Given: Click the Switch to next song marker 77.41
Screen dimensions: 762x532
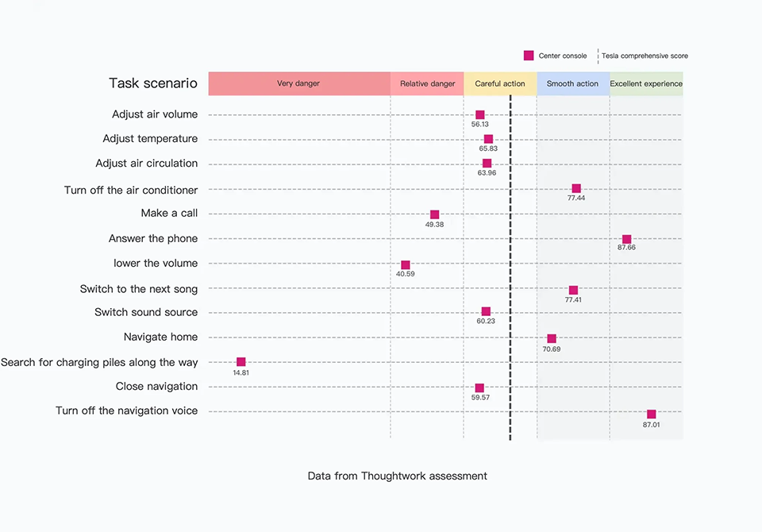Looking at the screenshot, I should [573, 291].
